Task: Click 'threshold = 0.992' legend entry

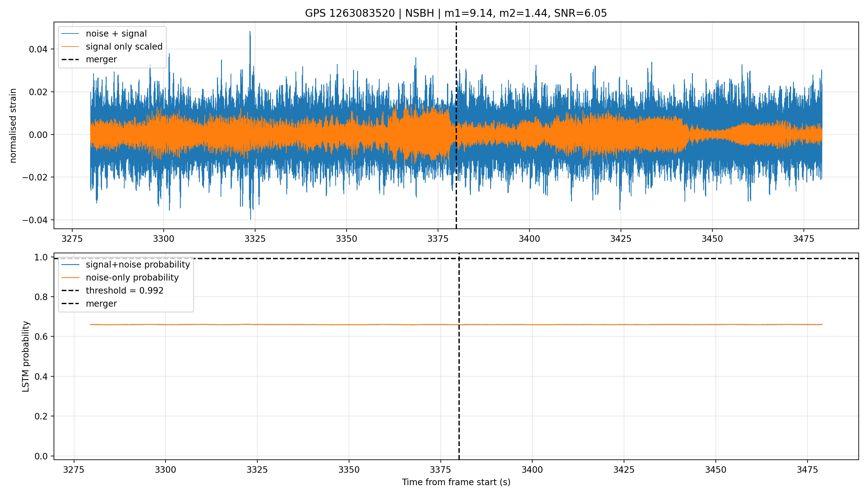Action: 125,290
